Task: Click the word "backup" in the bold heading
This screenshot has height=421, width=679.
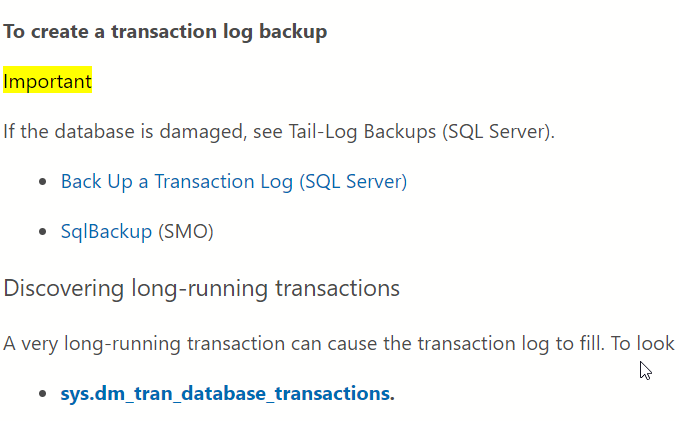Action: click(296, 32)
